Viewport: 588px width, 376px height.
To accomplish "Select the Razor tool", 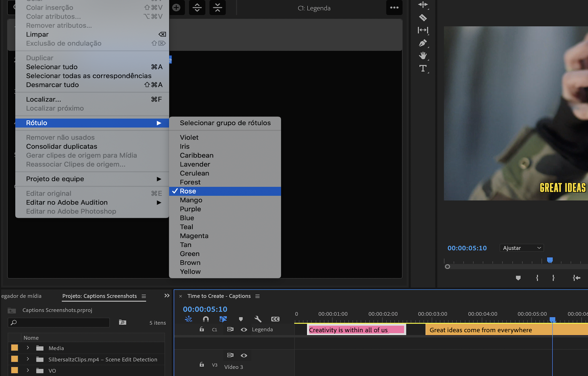I will point(423,18).
